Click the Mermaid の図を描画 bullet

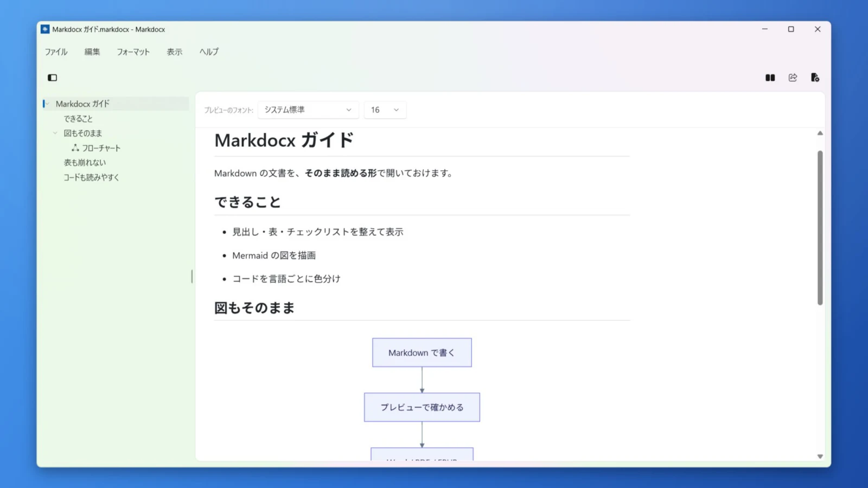click(x=274, y=255)
